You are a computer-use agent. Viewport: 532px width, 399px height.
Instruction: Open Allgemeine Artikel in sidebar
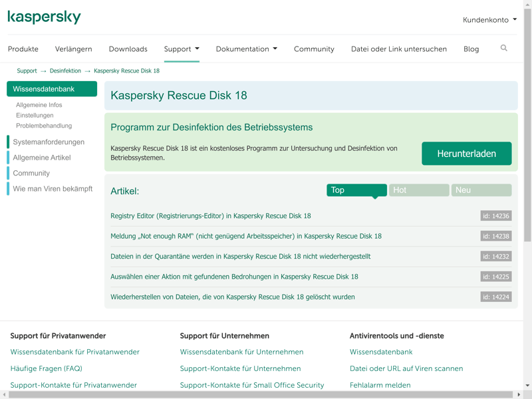coord(42,158)
